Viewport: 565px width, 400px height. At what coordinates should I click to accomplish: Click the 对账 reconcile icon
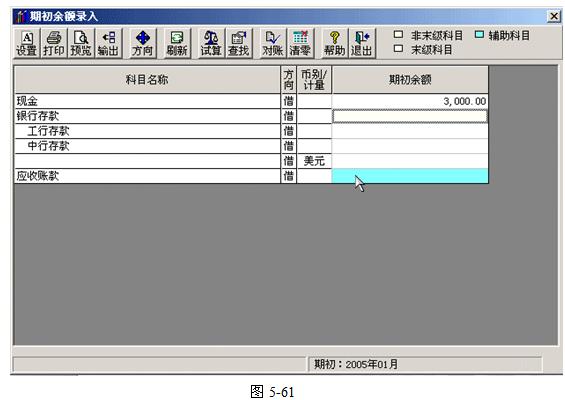coord(272,44)
